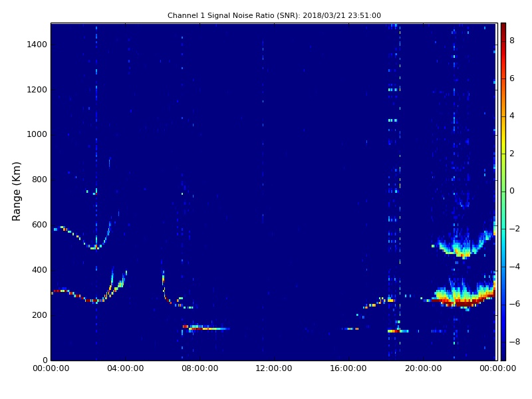Click the horizontal echo trace near 08:00 at 140 km

(209, 329)
